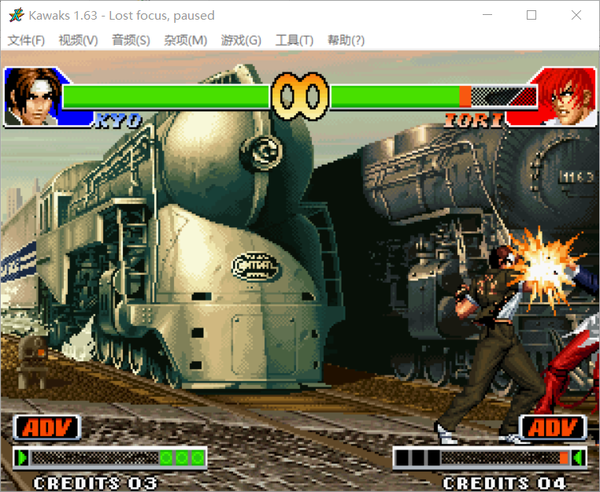600x492 pixels.
Task: Click Iori's character portrait
Action: click(567, 97)
